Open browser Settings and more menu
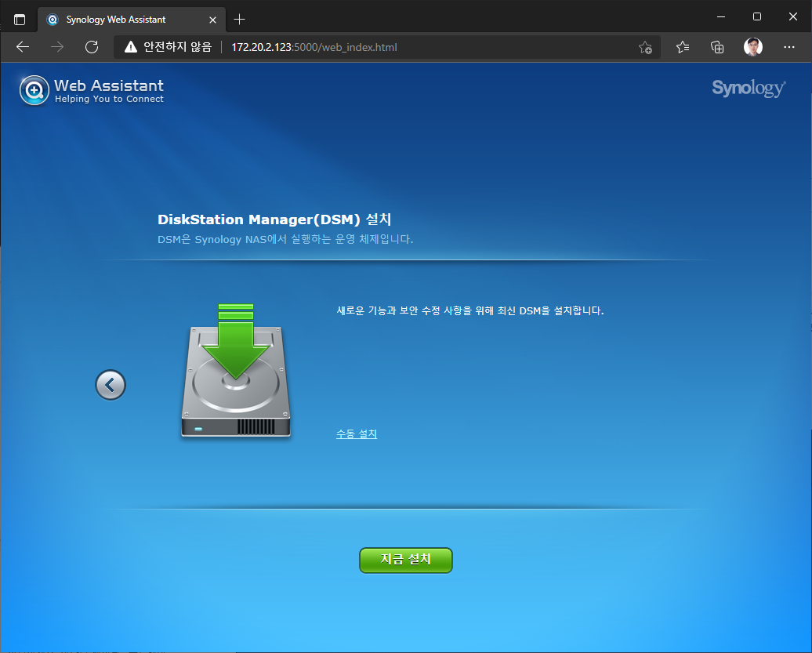Image resolution: width=812 pixels, height=653 pixels. tap(788, 47)
